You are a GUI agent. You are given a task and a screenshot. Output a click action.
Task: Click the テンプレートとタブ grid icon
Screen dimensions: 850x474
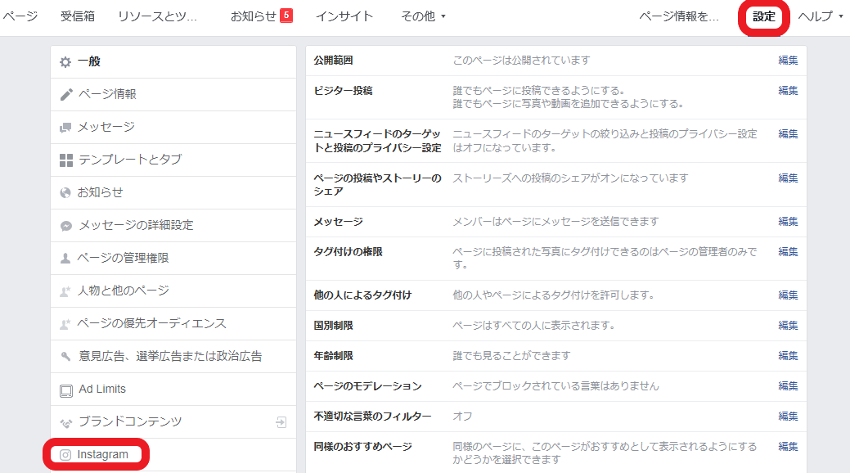[x=66, y=160]
